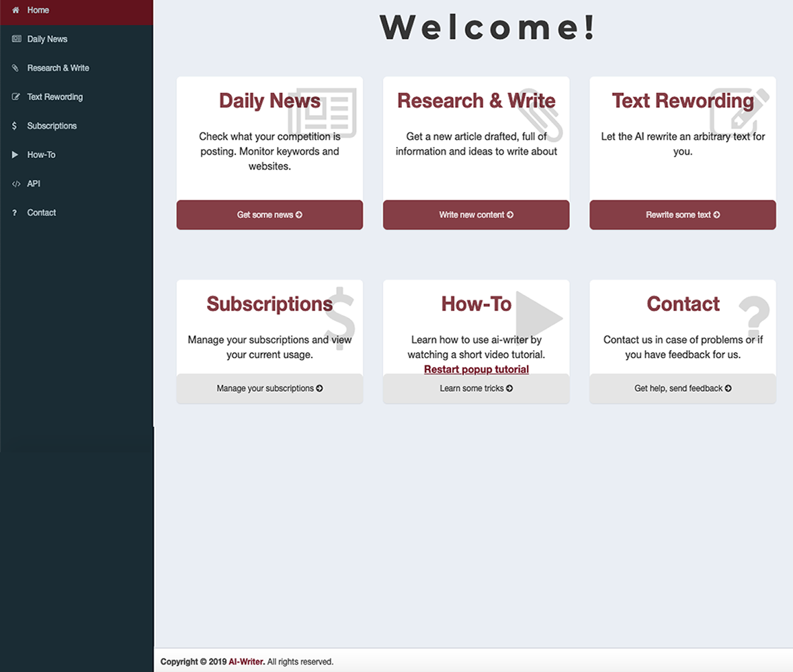Click the Write new content button

pyautogui.click(x=476, y=215)
